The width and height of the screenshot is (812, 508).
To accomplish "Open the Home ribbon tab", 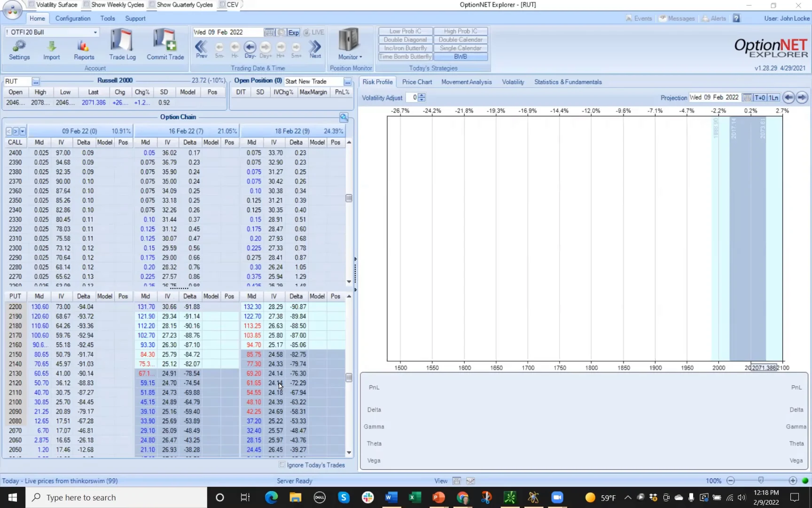I will (x=37, y=18).
